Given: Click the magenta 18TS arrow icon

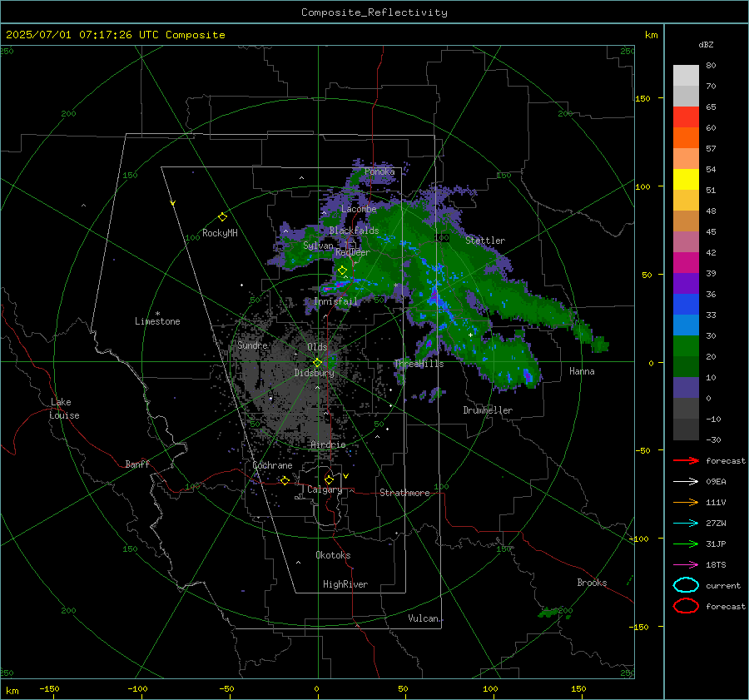Looking at the screenshot, I should pos(686,565).
